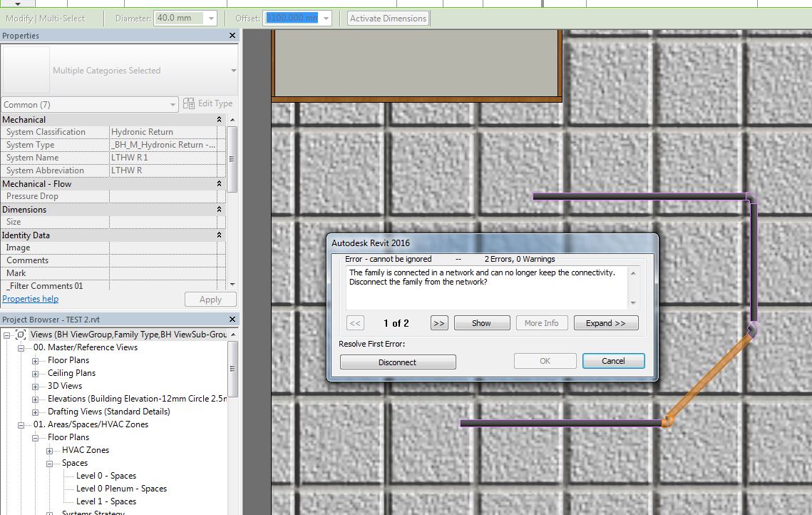Collapse the Dimensions properties section

coord(220,209)
